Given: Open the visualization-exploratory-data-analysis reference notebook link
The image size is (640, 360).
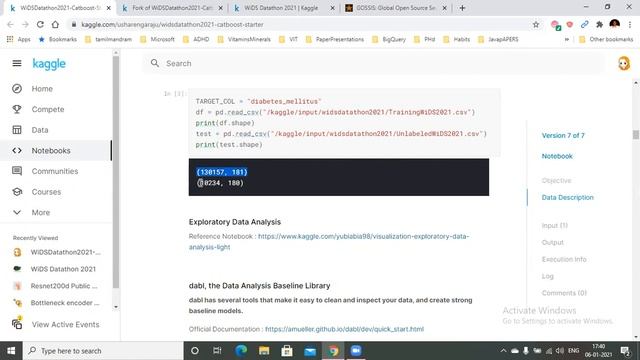Looking at the screenshot, I should tap(329, 242).
